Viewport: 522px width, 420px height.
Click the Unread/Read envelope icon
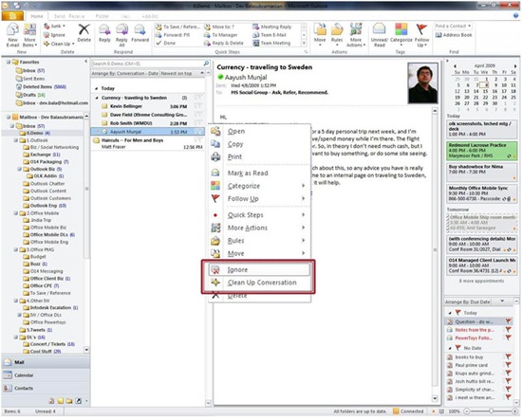pos(379,29)
